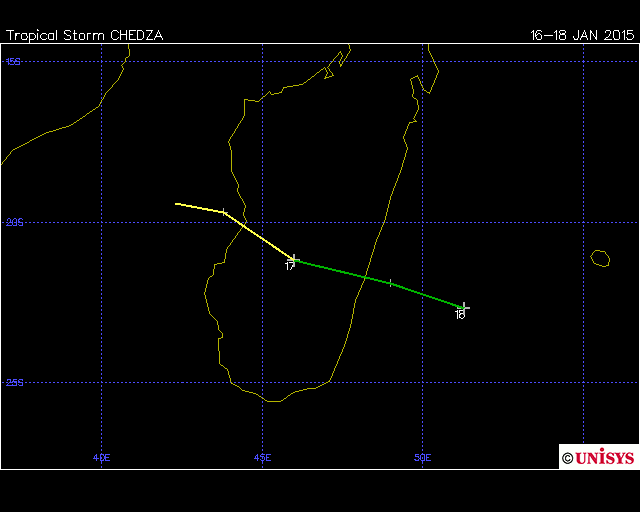This screenshot has width=640, height=512.
Task: Click the 15S latitude label
Action: (x=14, y=62)
